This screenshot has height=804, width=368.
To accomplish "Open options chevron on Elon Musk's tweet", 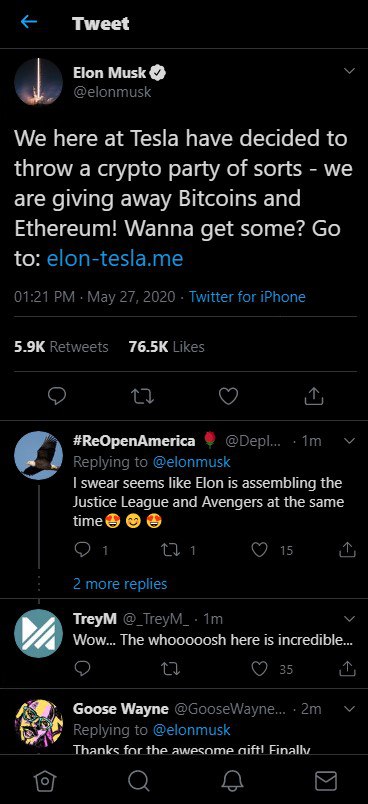I will [x=349, y=71].
